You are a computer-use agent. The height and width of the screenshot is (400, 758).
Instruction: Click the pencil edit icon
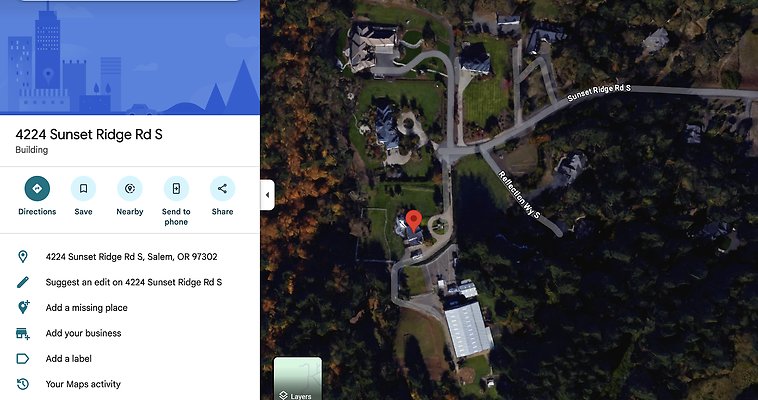point(23,282)
